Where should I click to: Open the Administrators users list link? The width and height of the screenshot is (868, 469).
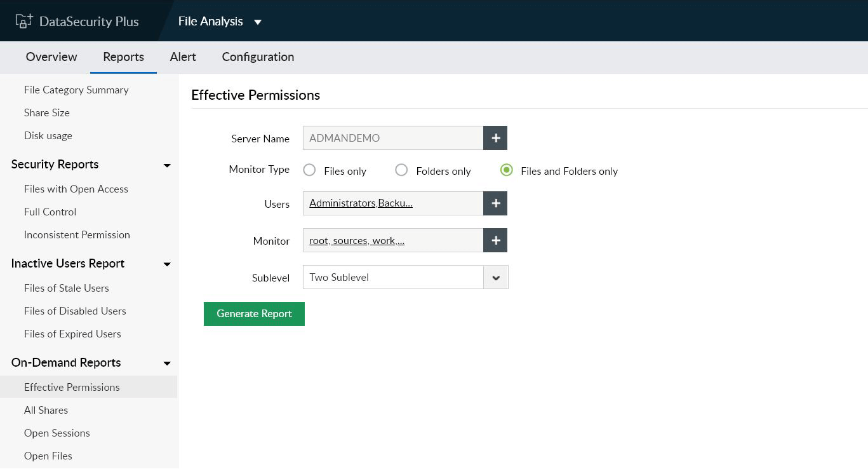361,203
